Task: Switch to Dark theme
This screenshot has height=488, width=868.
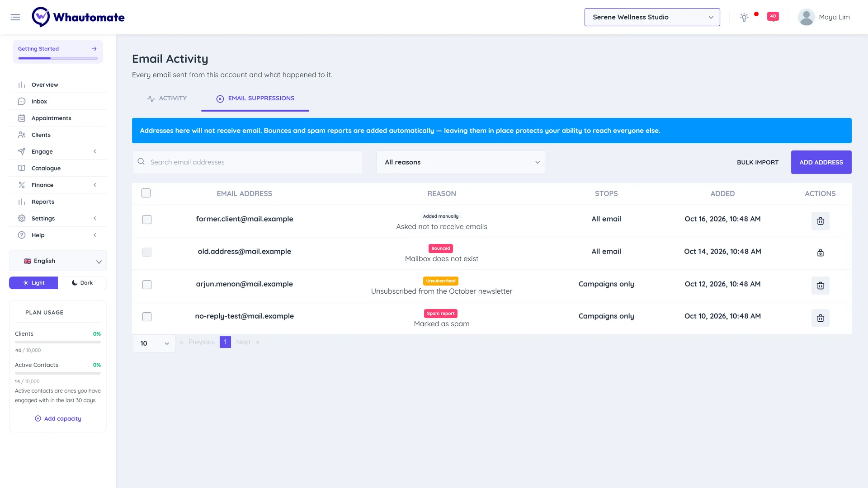Action: click(82, 283)
